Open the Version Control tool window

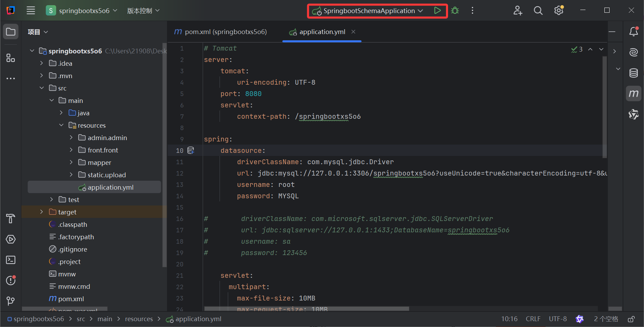coord(11,301)
